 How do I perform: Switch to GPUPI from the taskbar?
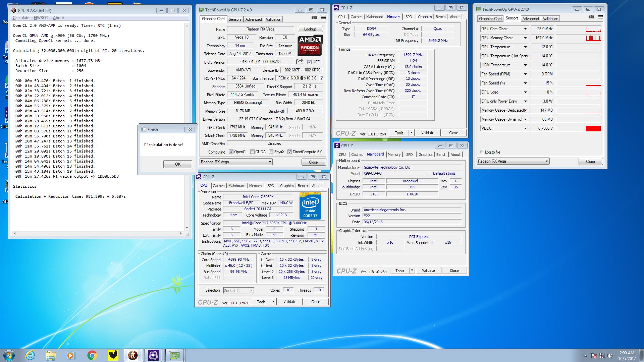[x=133, y=355]
